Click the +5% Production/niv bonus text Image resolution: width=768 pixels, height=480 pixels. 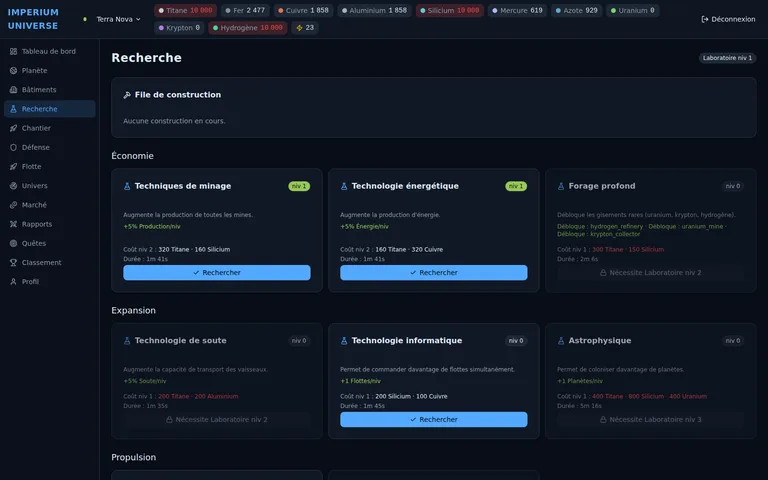pos(152,227)
